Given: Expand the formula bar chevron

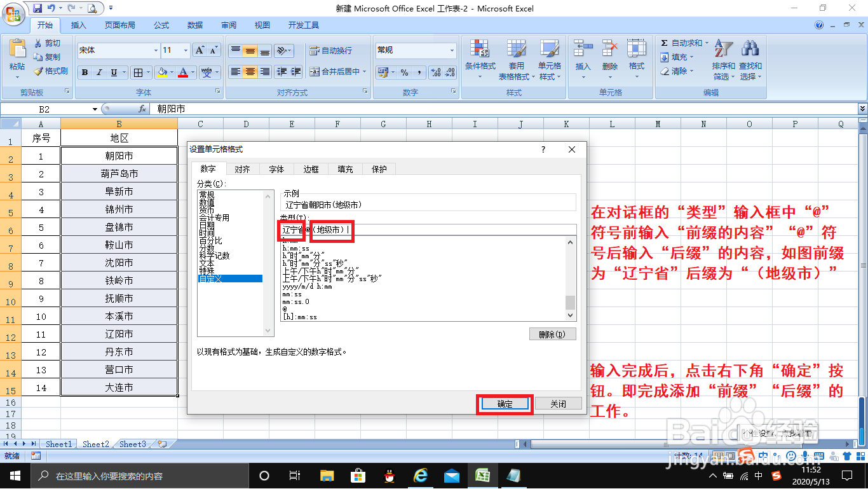Looking at the screenshot, I should tap(862, 109).
